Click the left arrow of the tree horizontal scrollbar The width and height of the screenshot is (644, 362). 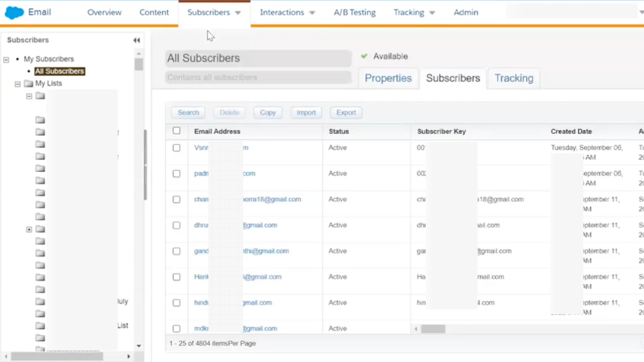coord(6,356)
